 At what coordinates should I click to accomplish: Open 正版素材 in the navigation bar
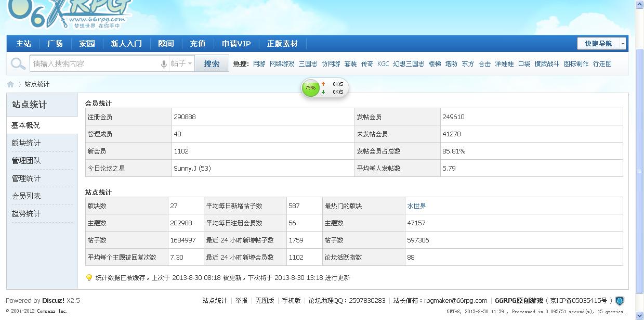[283, 44]
